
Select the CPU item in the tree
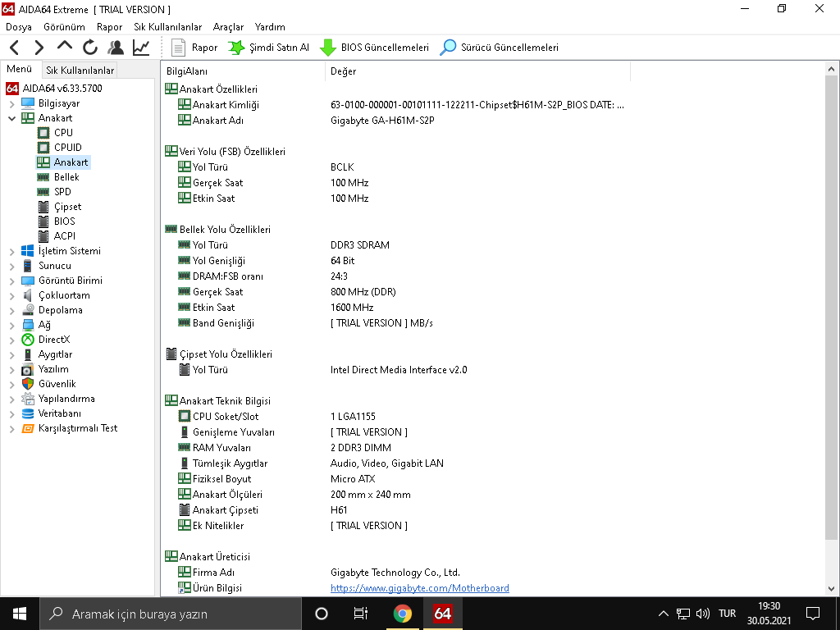click(63, 132)
